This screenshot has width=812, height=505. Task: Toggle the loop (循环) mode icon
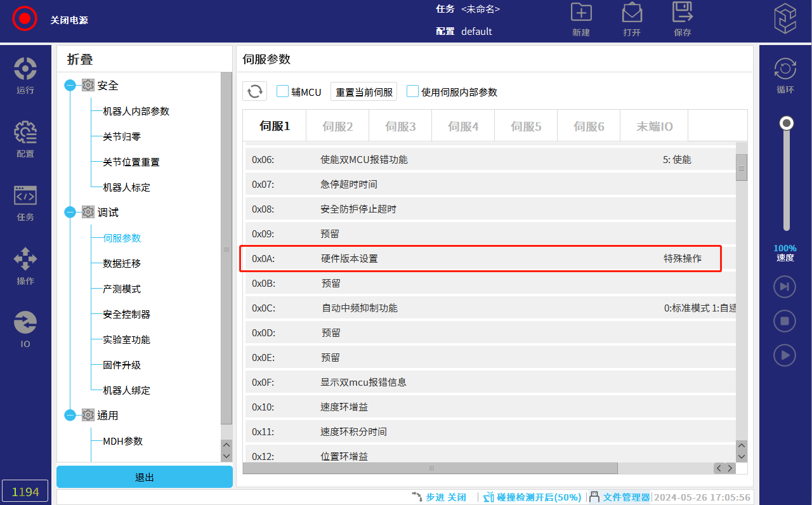coord(785,69)
